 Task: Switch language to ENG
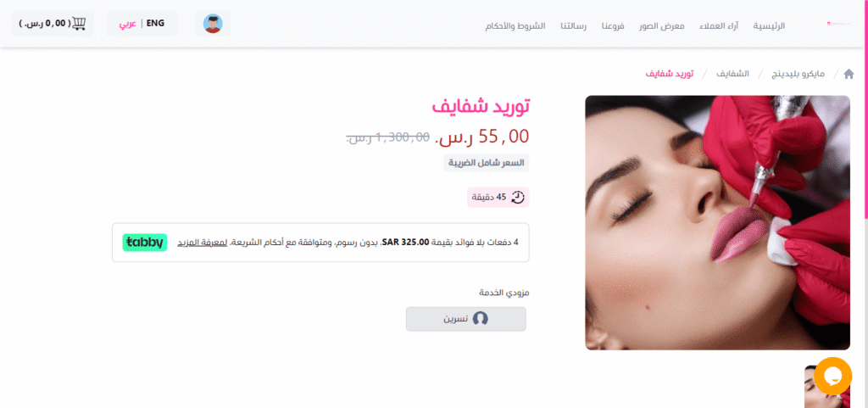(156, 23)
